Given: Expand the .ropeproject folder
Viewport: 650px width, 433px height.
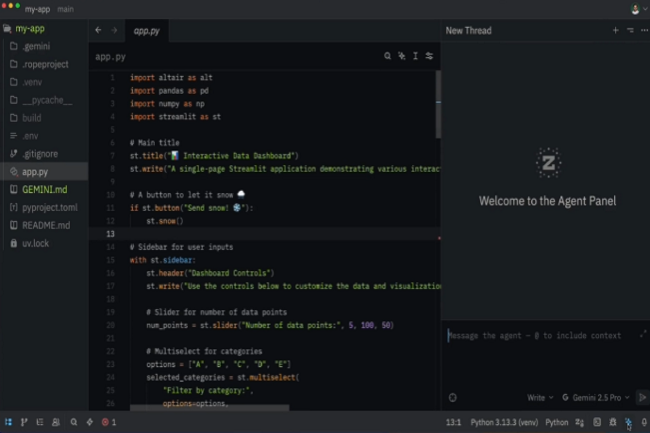Looking at the screenshot, I should (44, 64).
